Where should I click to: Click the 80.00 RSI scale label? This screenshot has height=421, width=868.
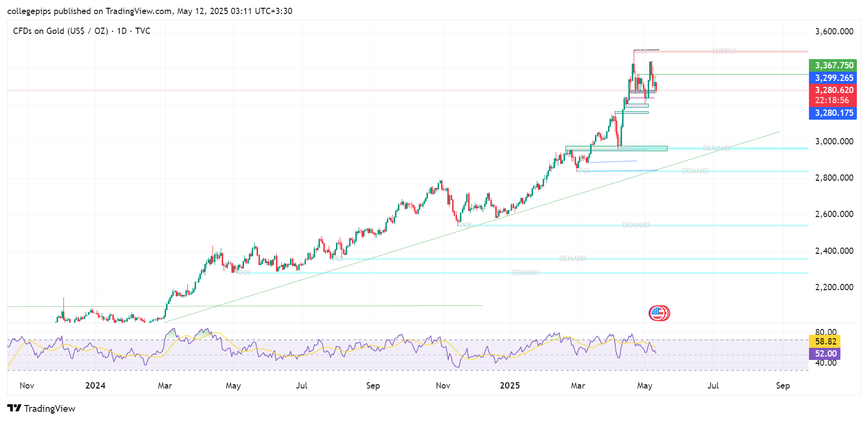click(x=825, y=332)
